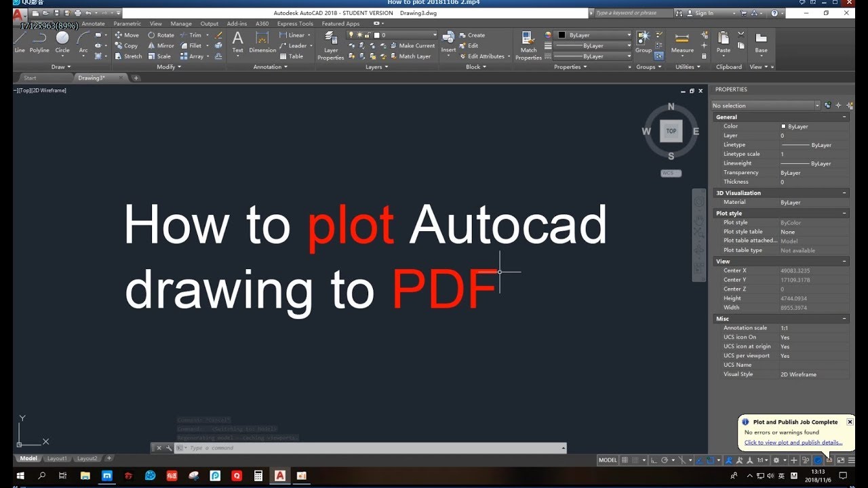Click the Copy tool in Modify
Image resolution: width=868 pixels, height=488 pixels.
point(127,45)
